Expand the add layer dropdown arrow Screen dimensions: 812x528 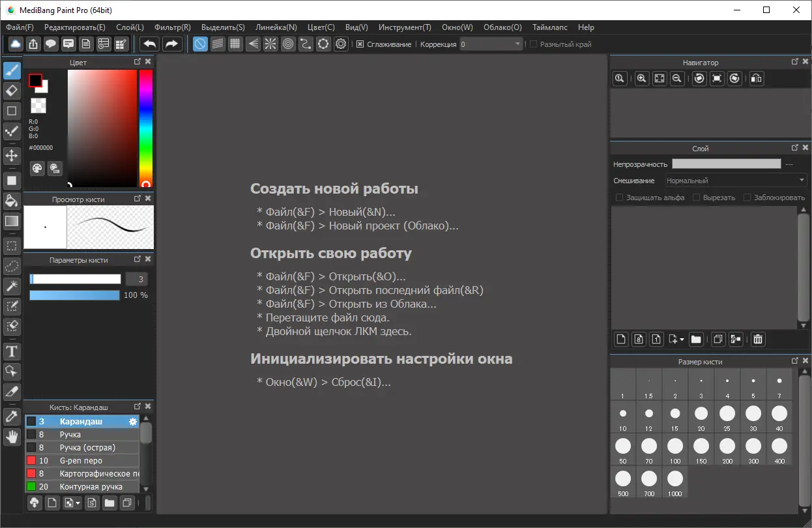682,340
